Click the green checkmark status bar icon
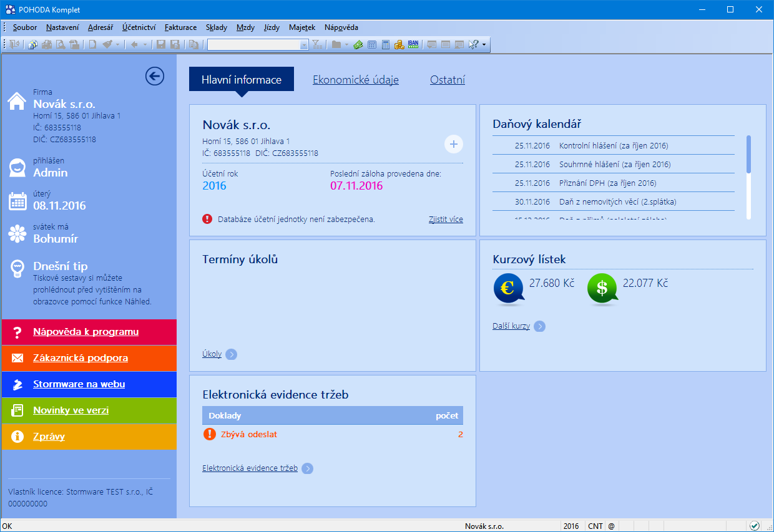 [x=755, y=526]
